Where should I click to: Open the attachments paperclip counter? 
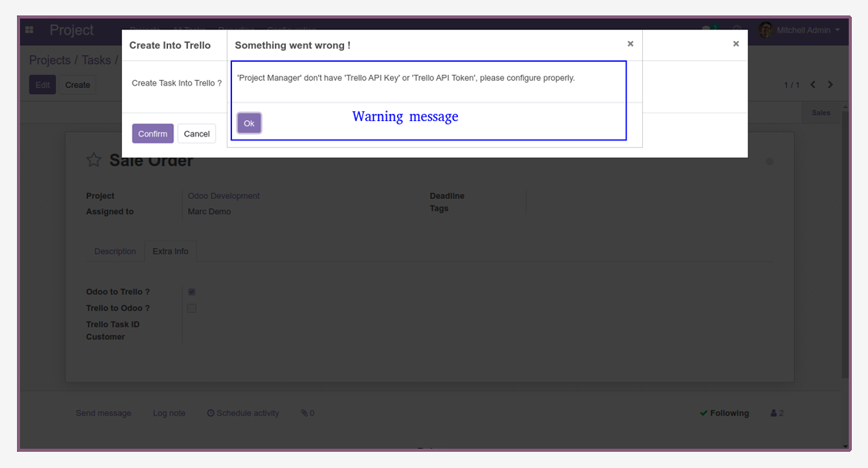point(308,413)
